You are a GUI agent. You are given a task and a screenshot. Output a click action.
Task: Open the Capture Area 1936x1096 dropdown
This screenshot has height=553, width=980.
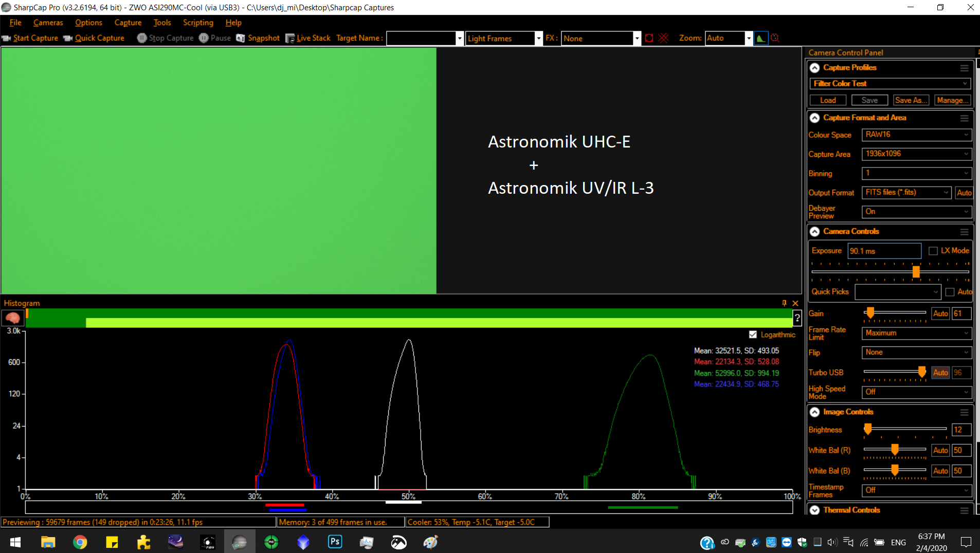click(x=917, y=154)
